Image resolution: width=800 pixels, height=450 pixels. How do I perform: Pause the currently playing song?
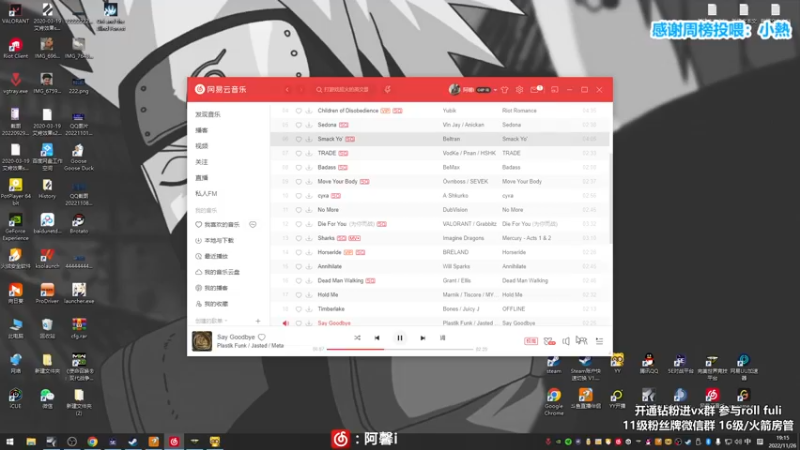399,338
